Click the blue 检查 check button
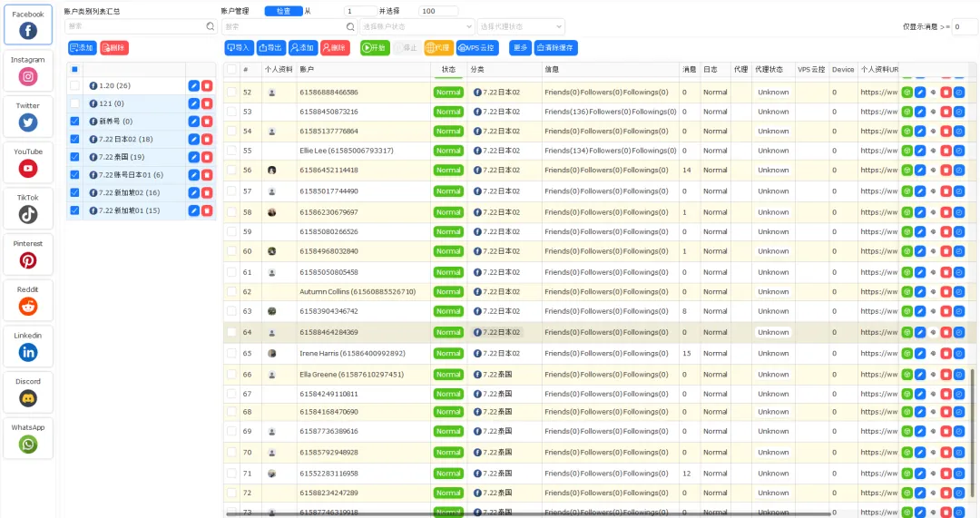Viewport: 980px width, 518px height. point(283,11)
